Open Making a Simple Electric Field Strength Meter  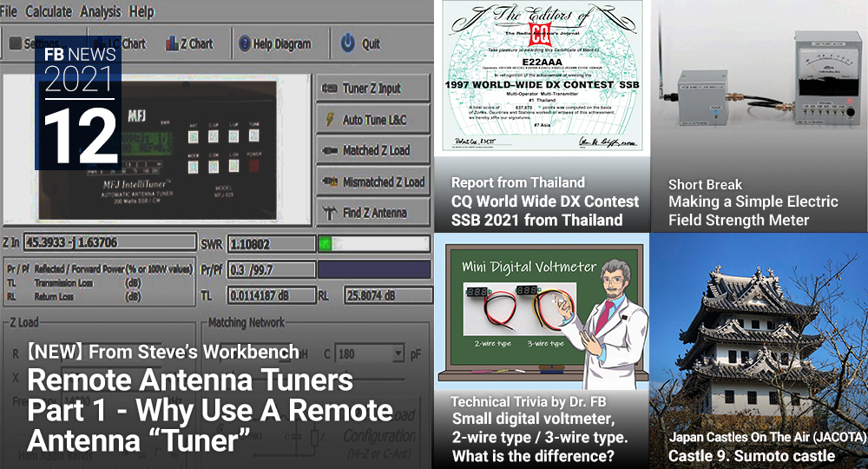753,211
